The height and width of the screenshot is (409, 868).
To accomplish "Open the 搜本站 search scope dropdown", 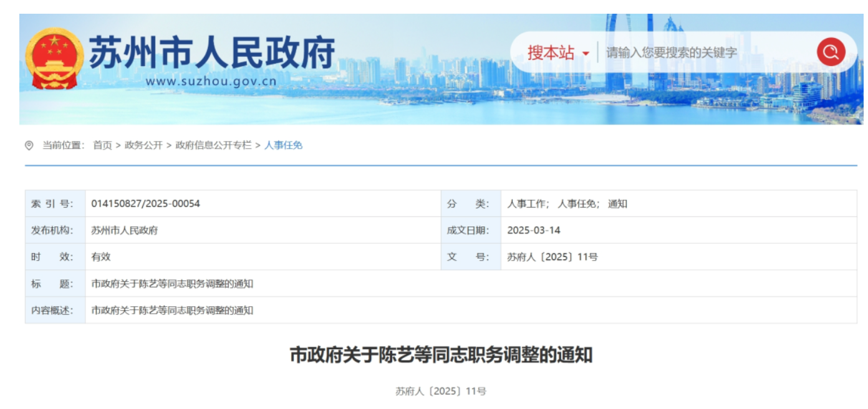I will (558, 53).
